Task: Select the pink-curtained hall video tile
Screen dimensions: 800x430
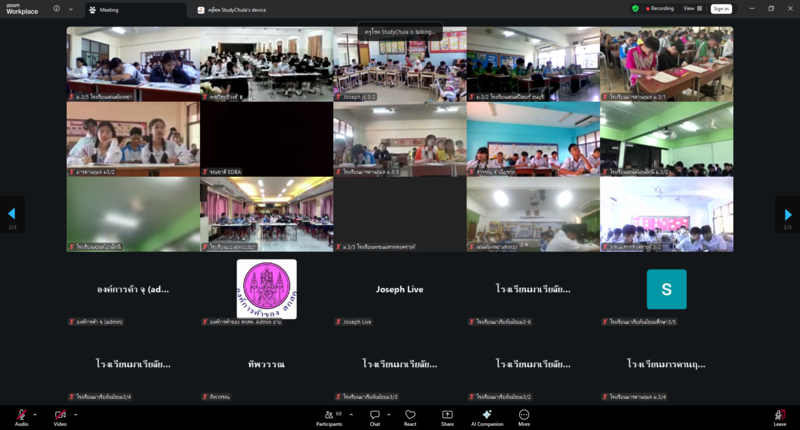Action: click(x=266, y=214)
